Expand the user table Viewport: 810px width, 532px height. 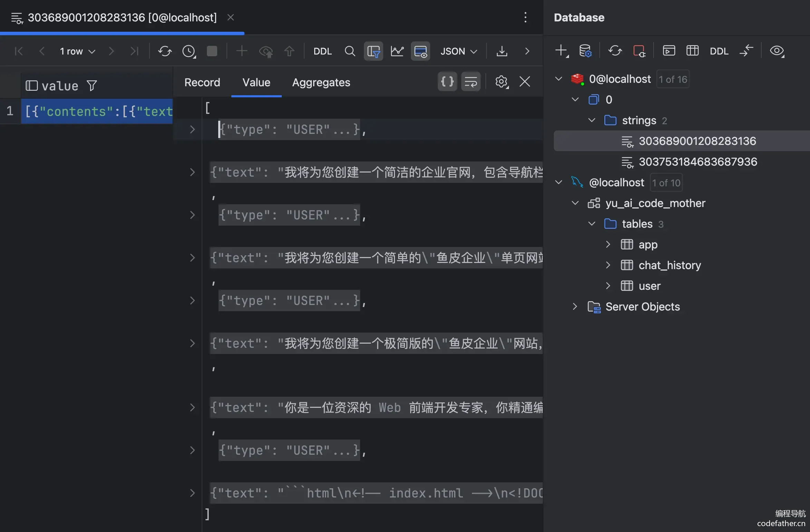608,286
